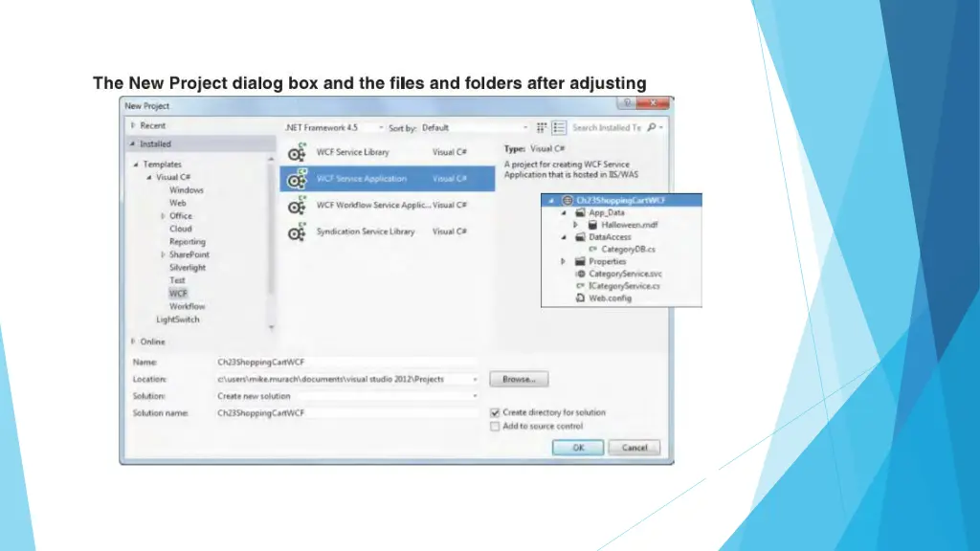Click the WCF Service Application template icon
This screenshot has height=551, width=980.
(297, 179)
